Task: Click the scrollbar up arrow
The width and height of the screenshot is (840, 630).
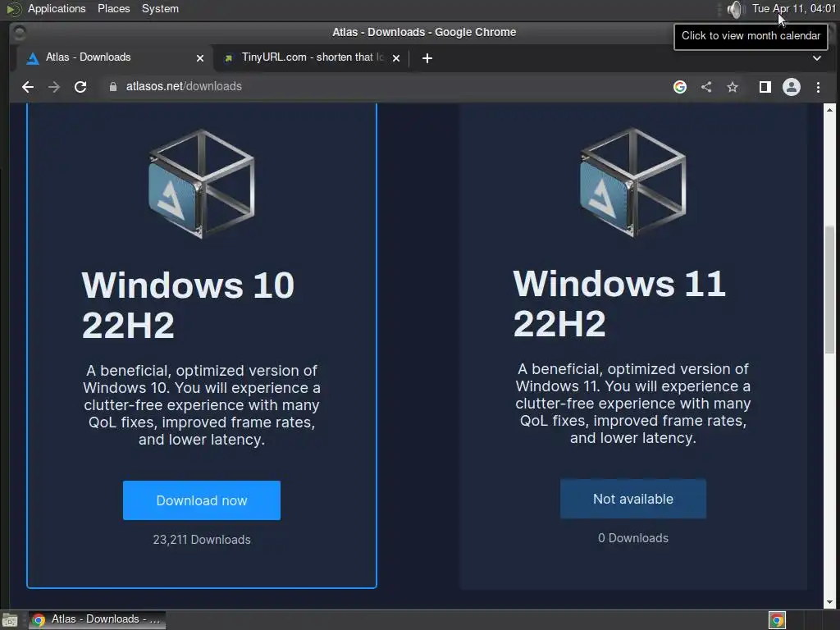Action: 829,109
